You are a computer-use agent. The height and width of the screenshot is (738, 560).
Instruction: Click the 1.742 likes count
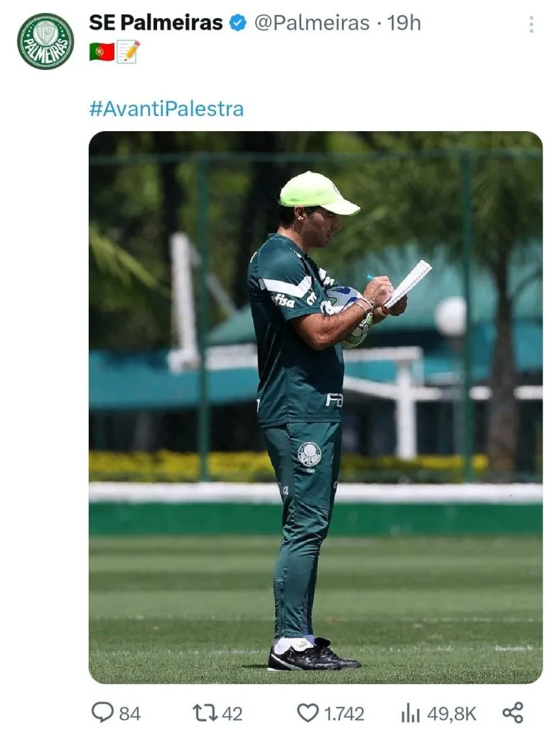coord(344,713)
